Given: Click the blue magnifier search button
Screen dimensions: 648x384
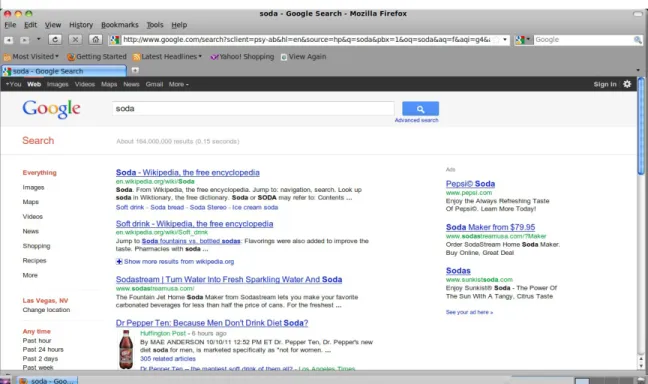Looking at the screenshot, I should coord(420,109).
